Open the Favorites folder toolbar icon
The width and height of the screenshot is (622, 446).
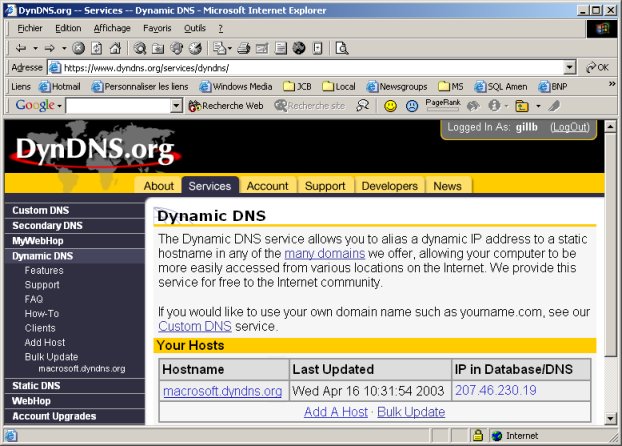(x=158, y=48)
